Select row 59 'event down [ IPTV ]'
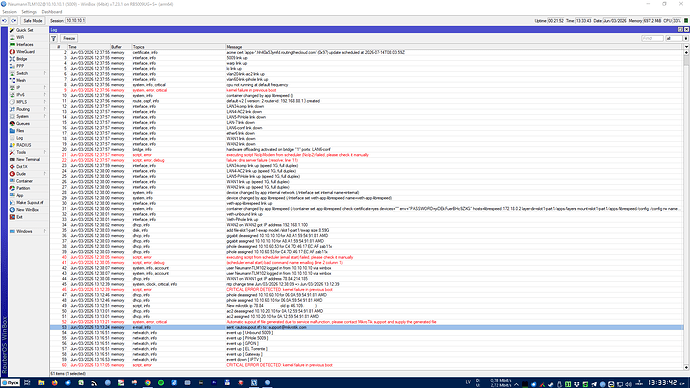The width and height of the screenshot is (690, 388). click(367, 359)
